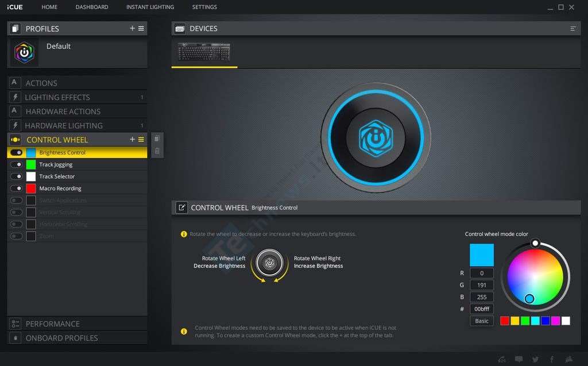Viewport: 588px width, 366px height.
Task: Pick the yellow basic color swatch
Action: [515, 321]
